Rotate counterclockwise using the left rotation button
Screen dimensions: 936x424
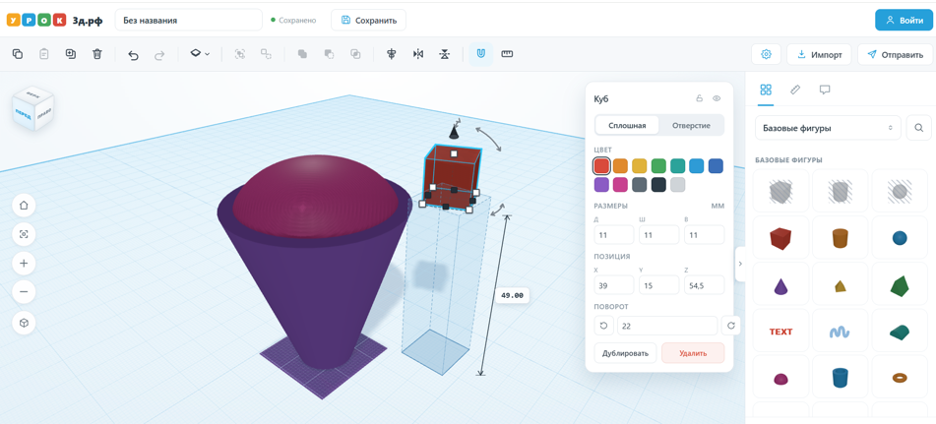click(604, 325)
